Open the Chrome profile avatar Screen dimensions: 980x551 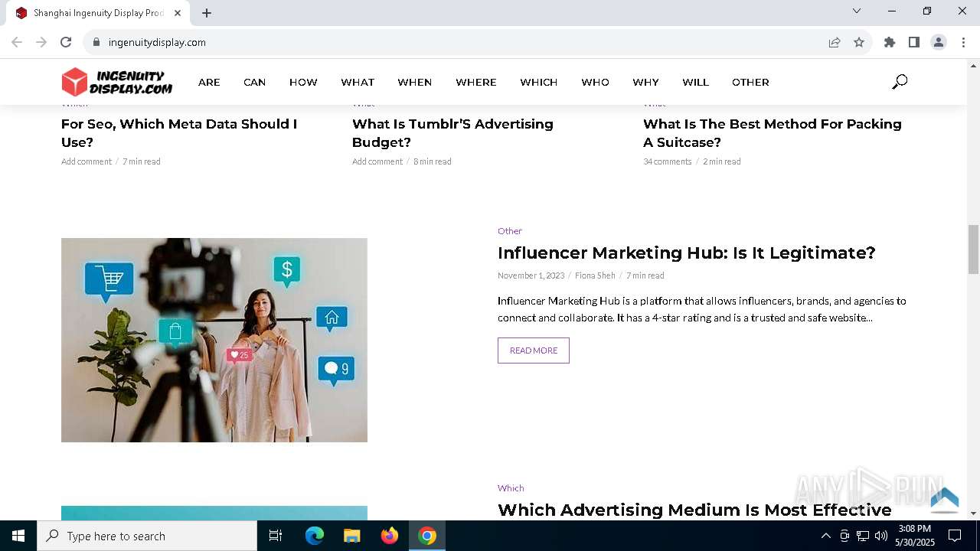[939, 42]
